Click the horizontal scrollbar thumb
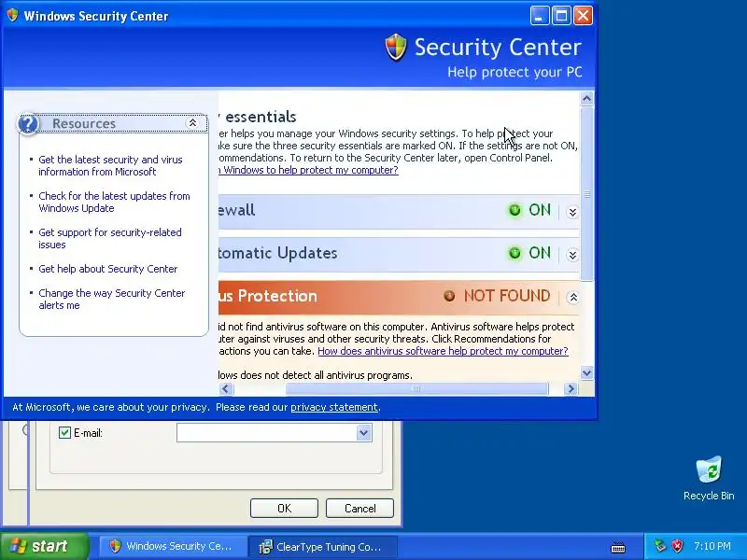The image size is (747, 560). [416, 389]
